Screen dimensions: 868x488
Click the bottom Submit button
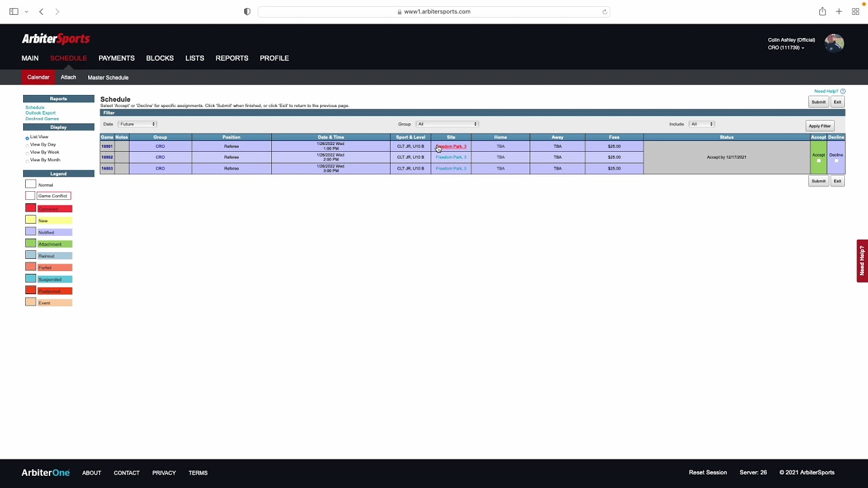818,181
